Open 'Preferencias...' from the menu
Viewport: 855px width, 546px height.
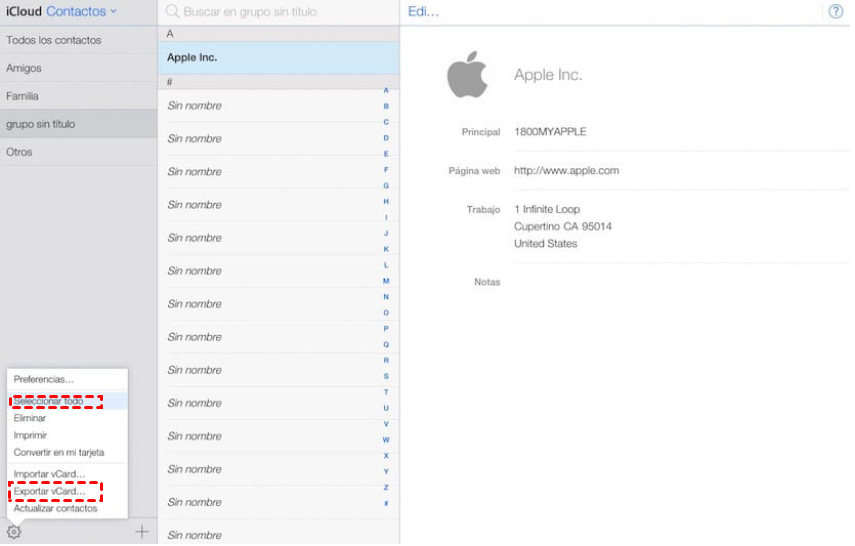44,380
